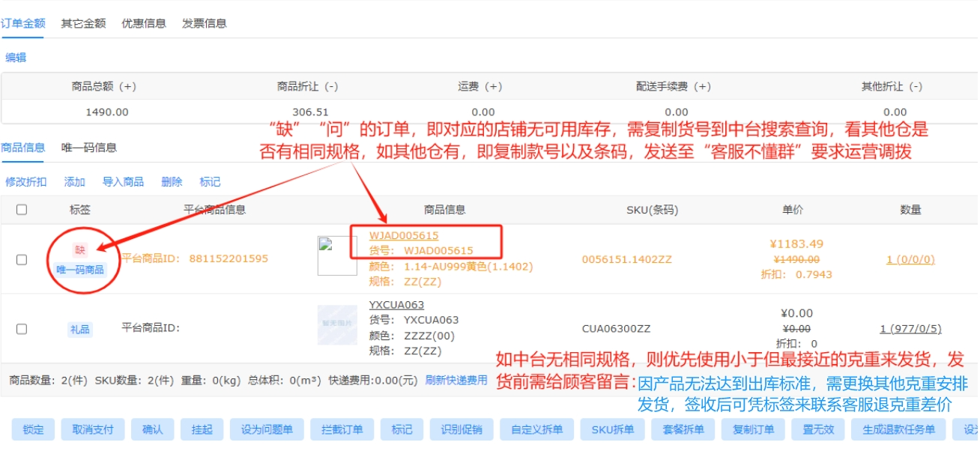
Task: Click the 编辑 link under order amount
Action: [16, 57]
